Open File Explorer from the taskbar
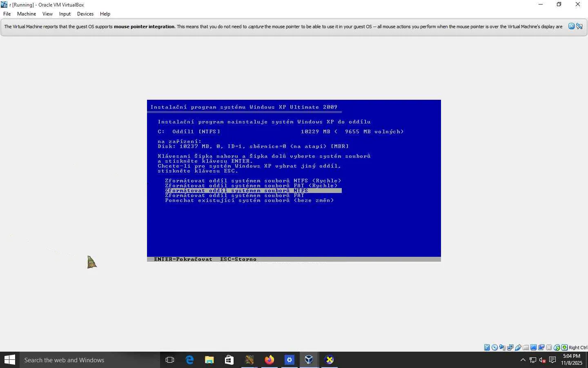The height and width of the screenshot is (368, 588). click(209, 360)
